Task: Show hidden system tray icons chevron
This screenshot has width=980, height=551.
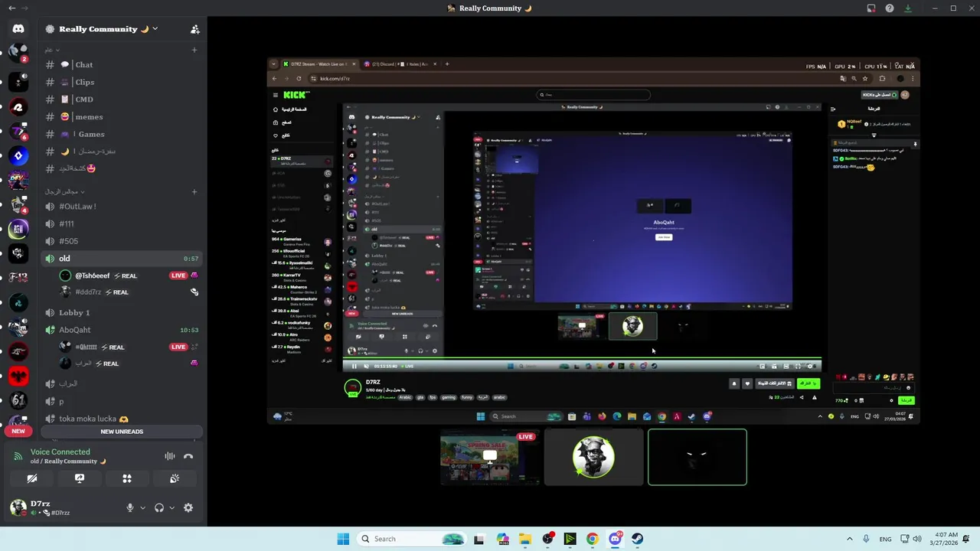Action: pyautogui.click(x=849, y=539)
